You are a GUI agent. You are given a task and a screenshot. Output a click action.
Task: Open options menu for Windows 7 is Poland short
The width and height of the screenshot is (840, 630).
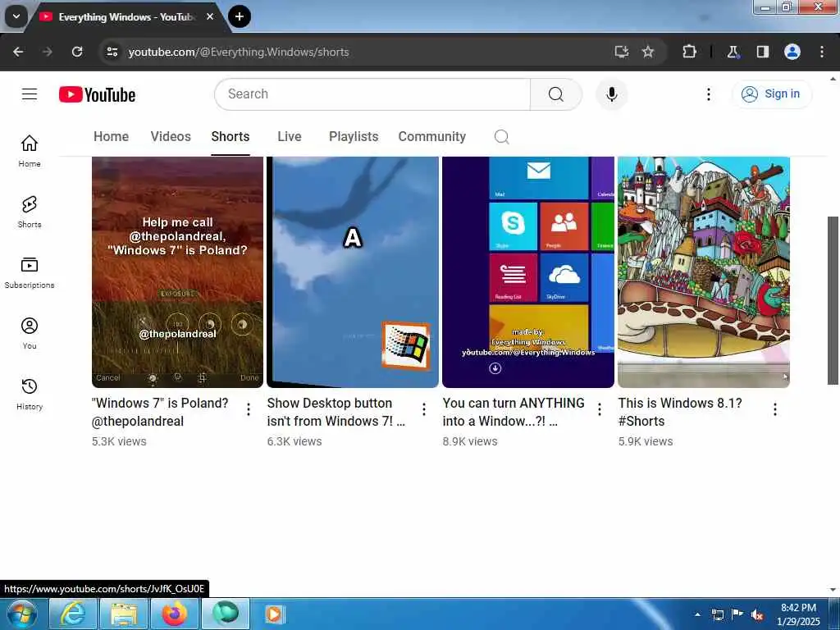(249, 409)
